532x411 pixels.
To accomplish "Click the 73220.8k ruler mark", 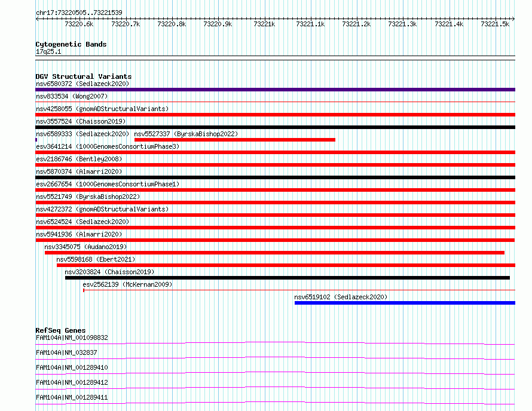I will 172,24.
